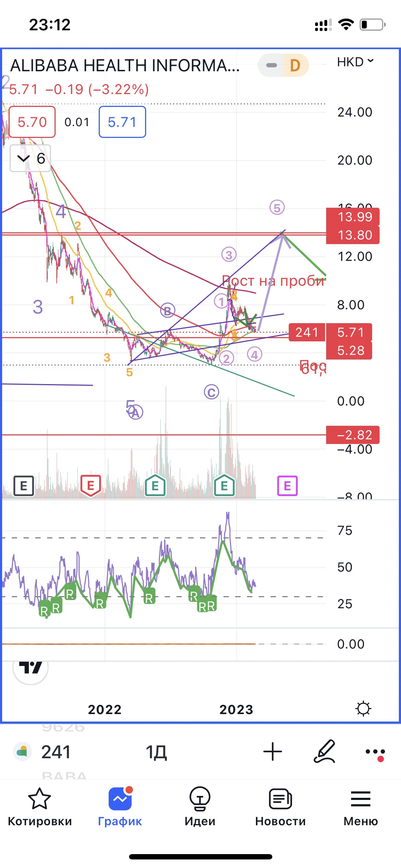Tap the purple upcoming earnings E marker
The height and width of the screenshot is (868, 401).
(x=287, y=486)
